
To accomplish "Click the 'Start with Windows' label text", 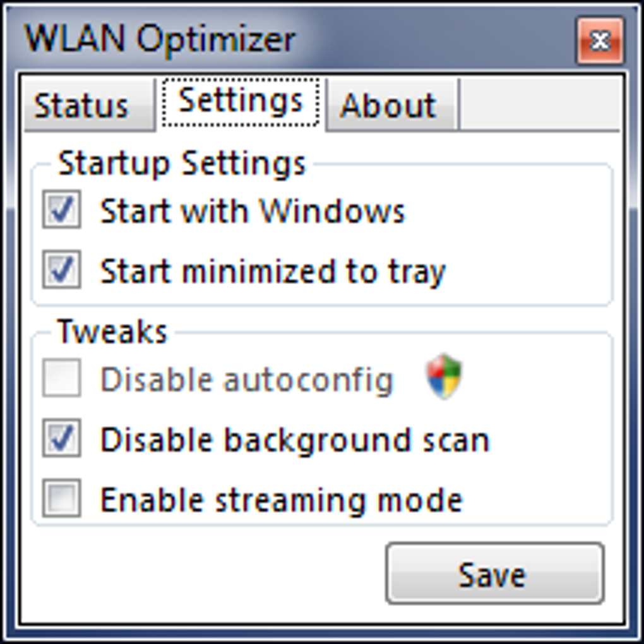I will pyautogui.click(x=253, y=211).
